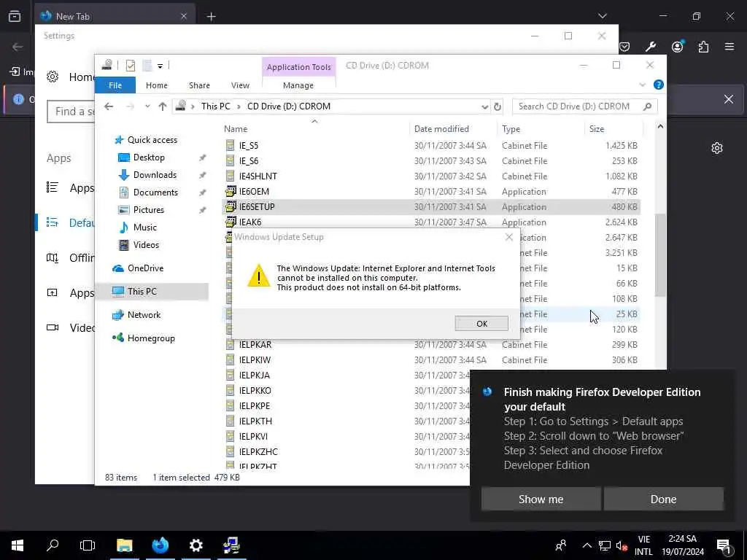Image resolution: width=747 pixels, height=560 pixels.
Task: Switch to the Share ribbon tab
Action: (x=199, y=85)
